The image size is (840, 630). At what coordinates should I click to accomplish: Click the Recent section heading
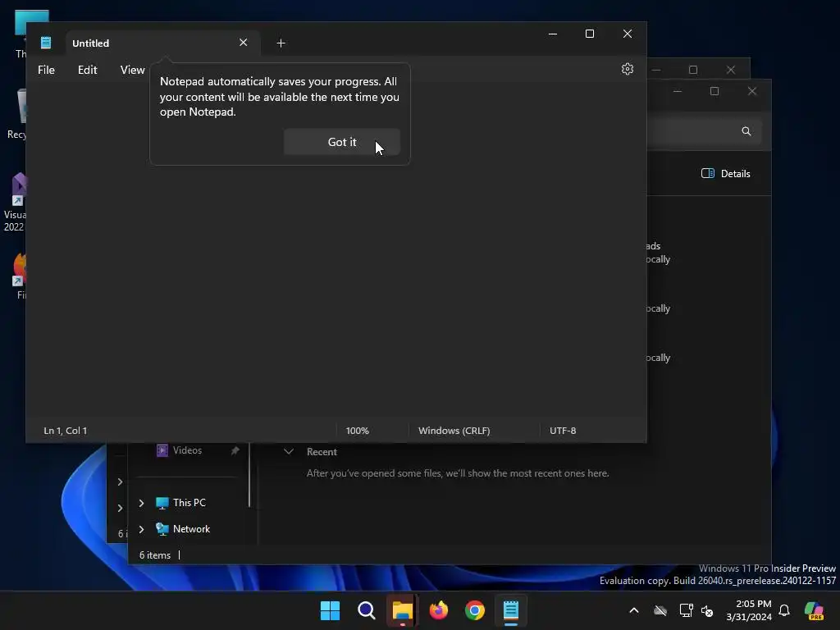pyautogui.click(x=322, y=452)
